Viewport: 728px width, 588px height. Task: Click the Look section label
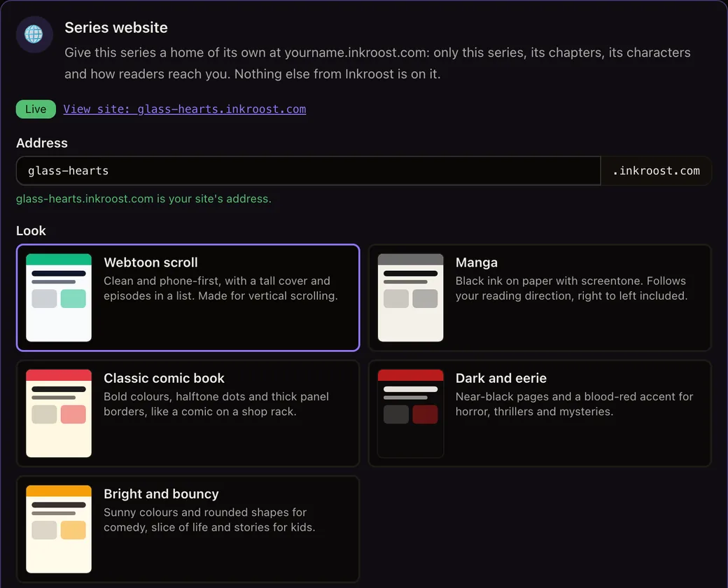pos(31,231)
